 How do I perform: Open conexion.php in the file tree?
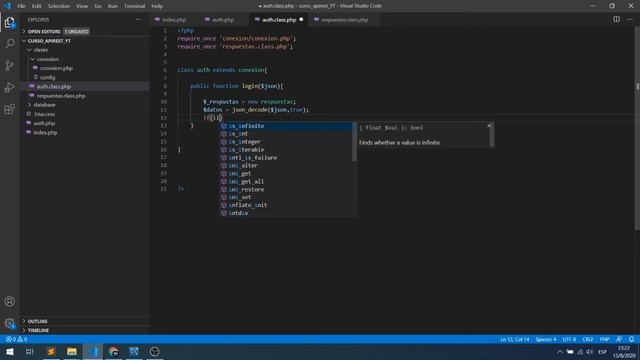[56, 68]
